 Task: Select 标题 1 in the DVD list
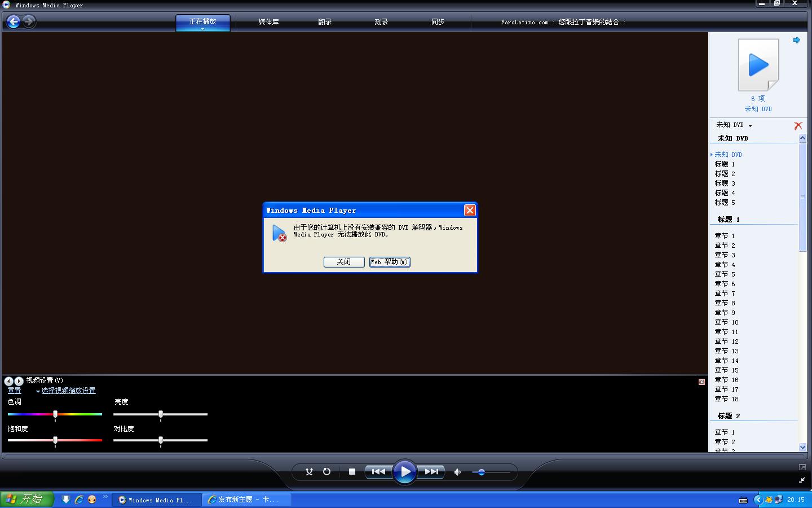click(725, 164)
